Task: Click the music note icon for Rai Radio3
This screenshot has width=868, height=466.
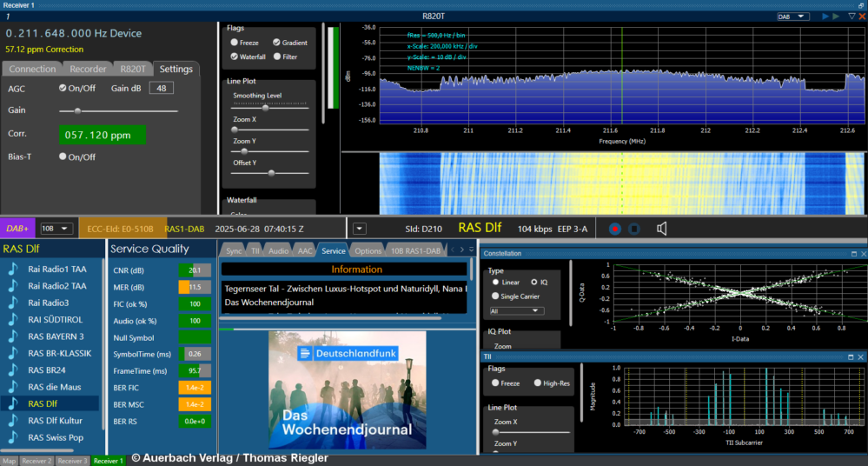Action: [13, 303]
